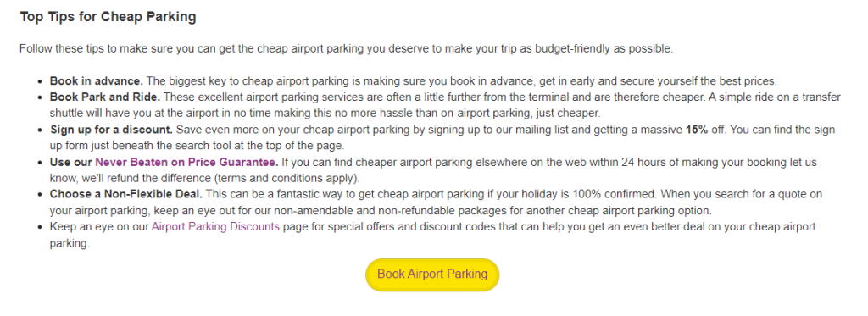Open the Airport Parking Discounts link
The height and width of the screenshot is (316, 868).
point(215,227)
